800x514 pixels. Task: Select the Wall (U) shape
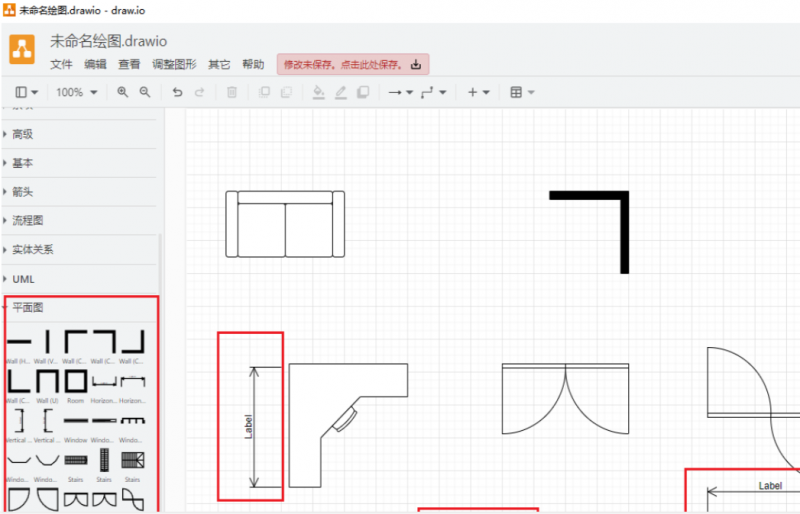(x=47, y=381)
